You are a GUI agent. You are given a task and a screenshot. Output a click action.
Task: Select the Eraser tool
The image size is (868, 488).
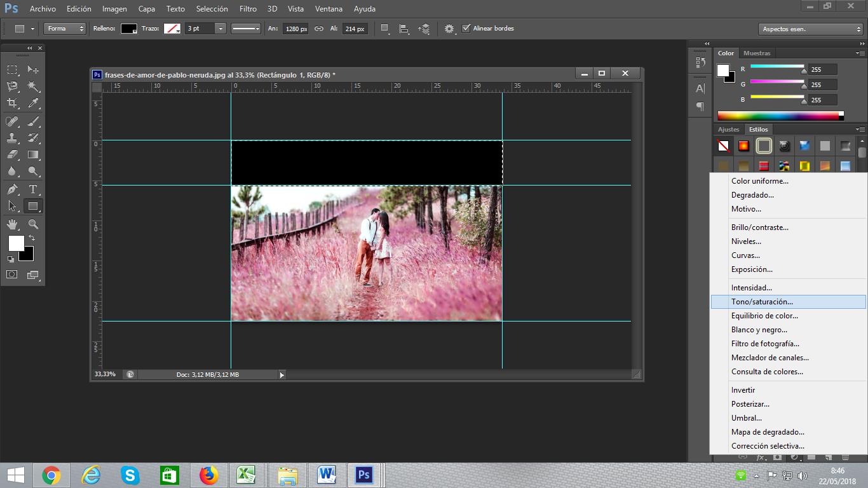(12, 154)
